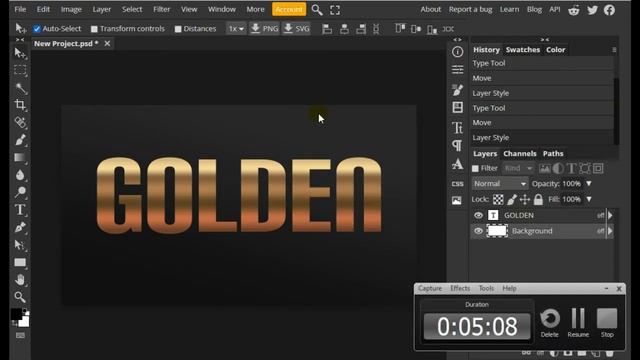
Task: Open the Report a bug link
Action: [x=470, y=9]
